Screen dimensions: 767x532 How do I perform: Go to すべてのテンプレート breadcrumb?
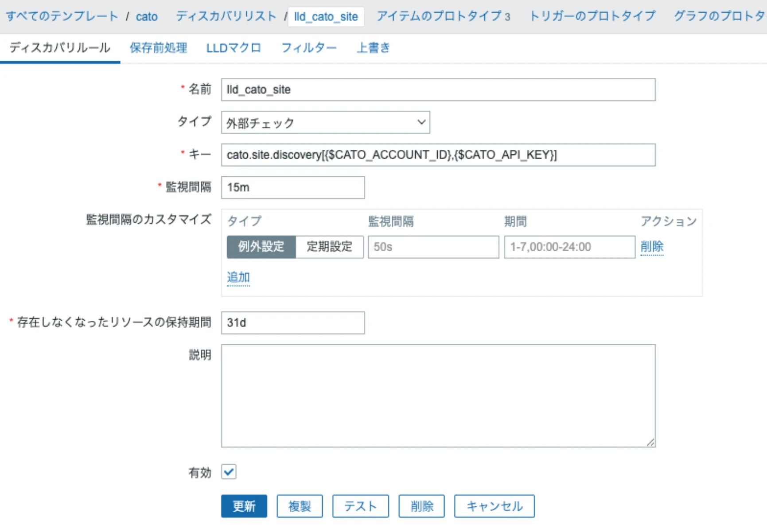point(62,16)
